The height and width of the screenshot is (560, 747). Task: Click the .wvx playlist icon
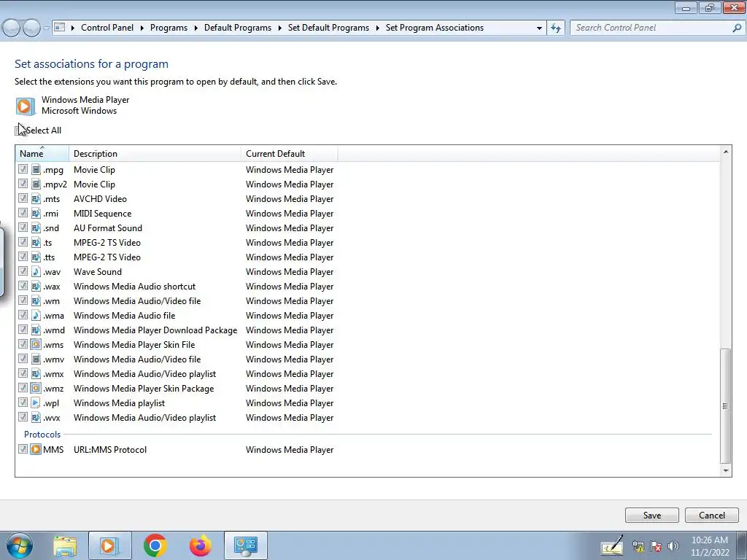tap(36, 418)
